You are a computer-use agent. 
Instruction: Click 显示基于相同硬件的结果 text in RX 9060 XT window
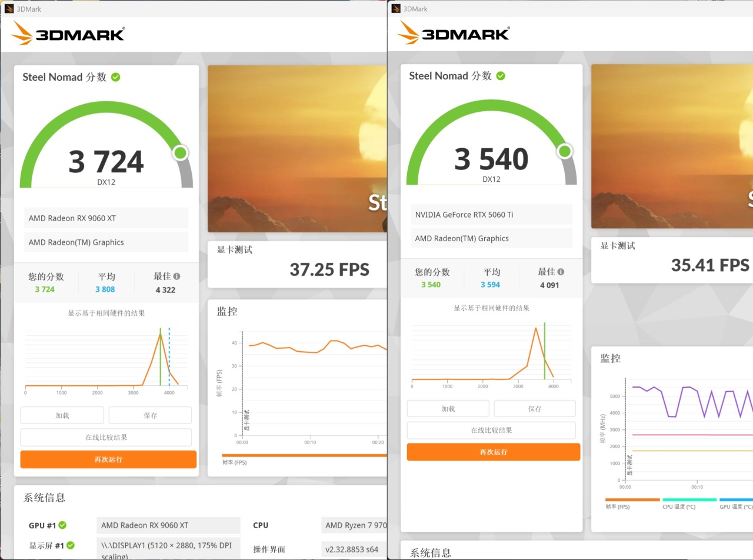pos(106,314)
